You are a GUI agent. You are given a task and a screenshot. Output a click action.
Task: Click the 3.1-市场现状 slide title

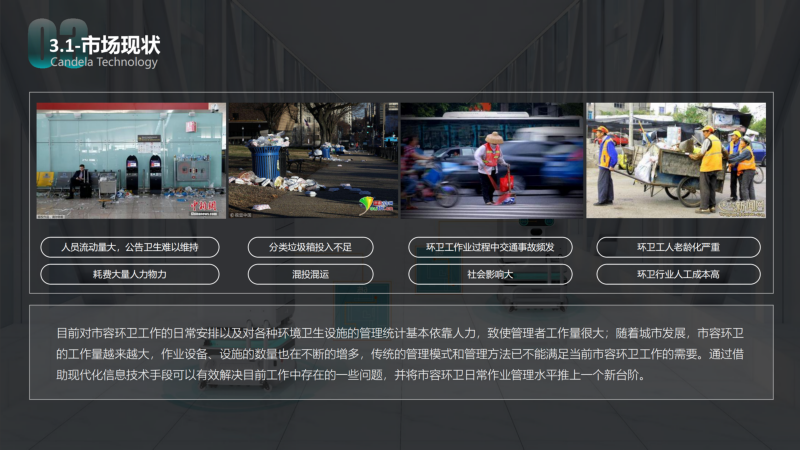[x=105, y=45]
